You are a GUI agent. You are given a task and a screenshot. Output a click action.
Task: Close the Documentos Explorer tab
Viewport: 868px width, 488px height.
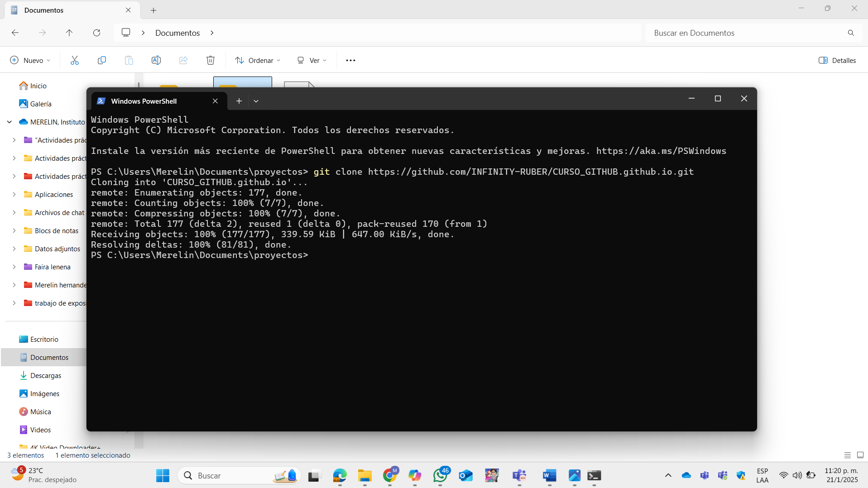click(128, 10)
